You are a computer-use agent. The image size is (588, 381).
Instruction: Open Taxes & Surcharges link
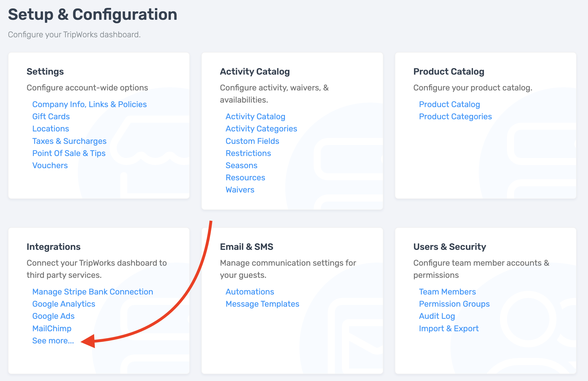point(69,141)
